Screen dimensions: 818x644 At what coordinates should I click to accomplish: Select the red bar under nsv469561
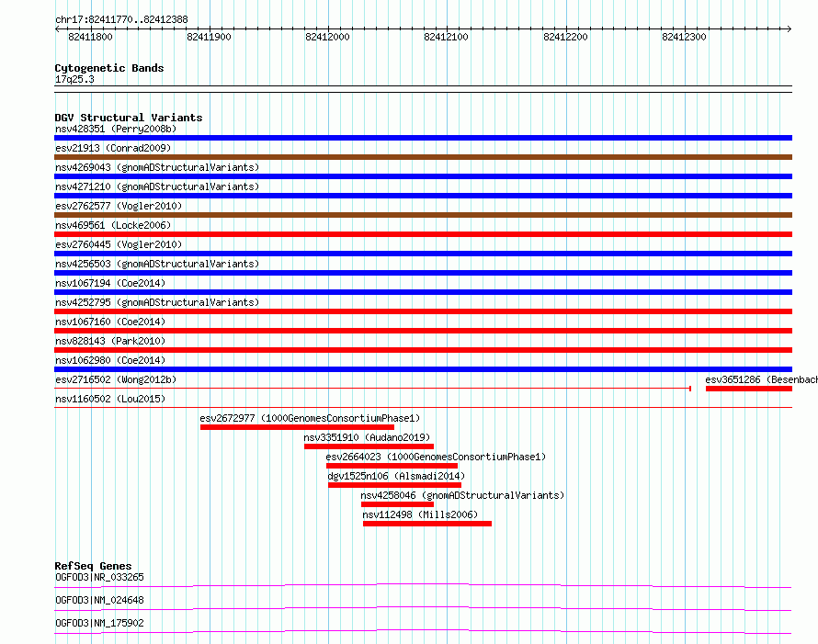[x=423, y=234]
